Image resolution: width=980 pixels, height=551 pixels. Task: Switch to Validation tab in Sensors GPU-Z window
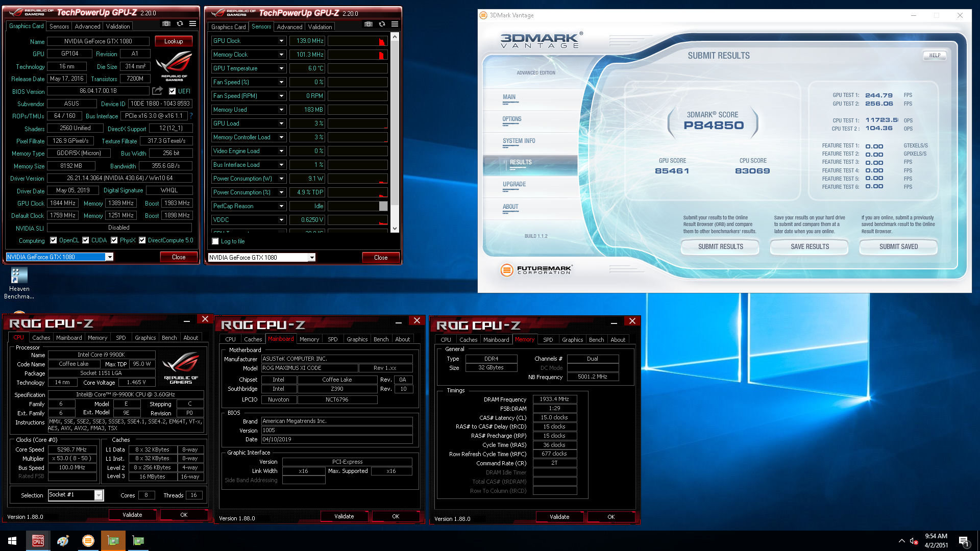[320, 27]
